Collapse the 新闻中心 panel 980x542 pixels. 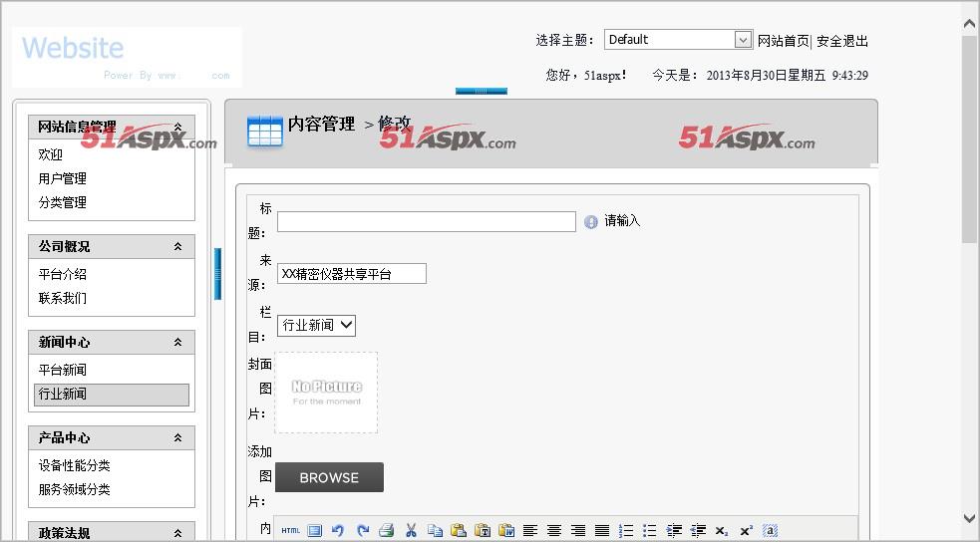(x=178, y=342)
